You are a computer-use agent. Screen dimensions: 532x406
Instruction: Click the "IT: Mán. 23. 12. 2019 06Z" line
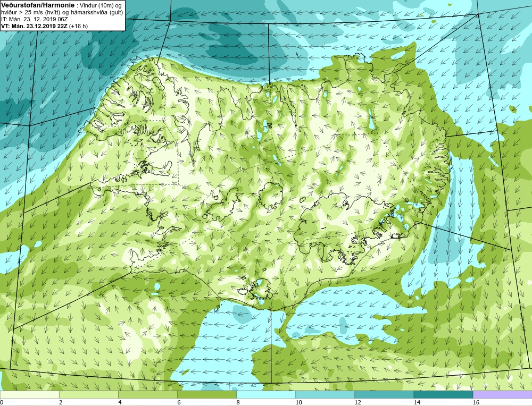click(34, 19)
